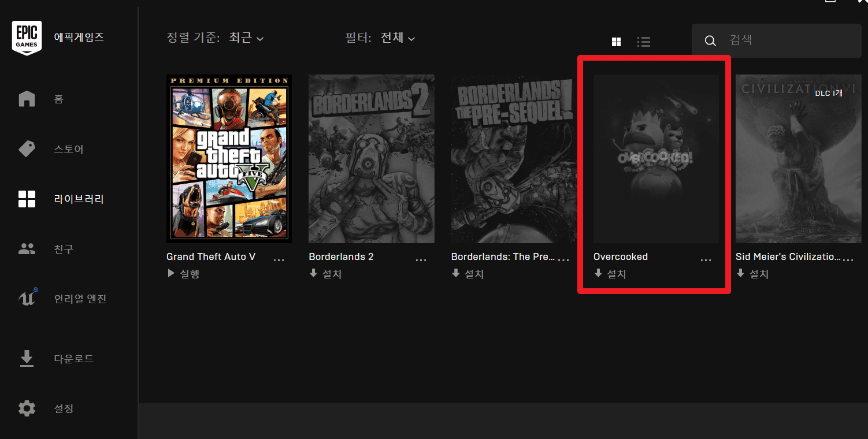Go to 언리얼 엔진 in the sidebar
Viewport: 868px width, 439px height.
(x=80, y=299)
